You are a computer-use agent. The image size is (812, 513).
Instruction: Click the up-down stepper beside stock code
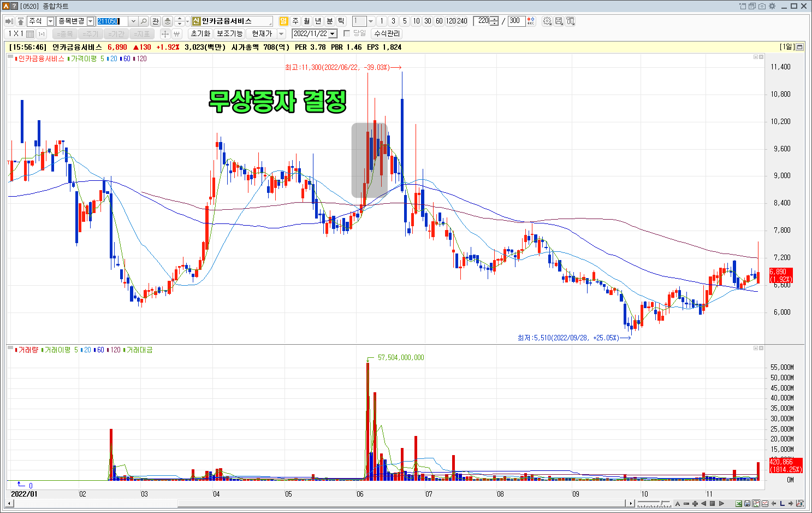coord(179,21)
